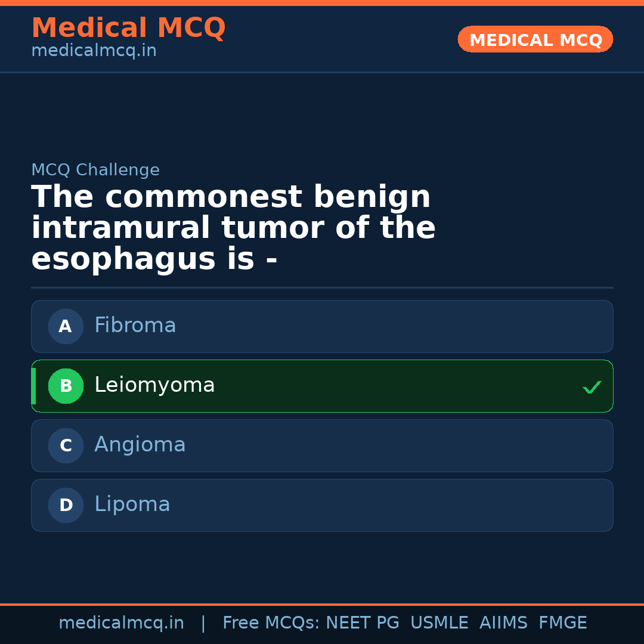
Task: Click NEET PG in the footer
Action: pos(363,623)
